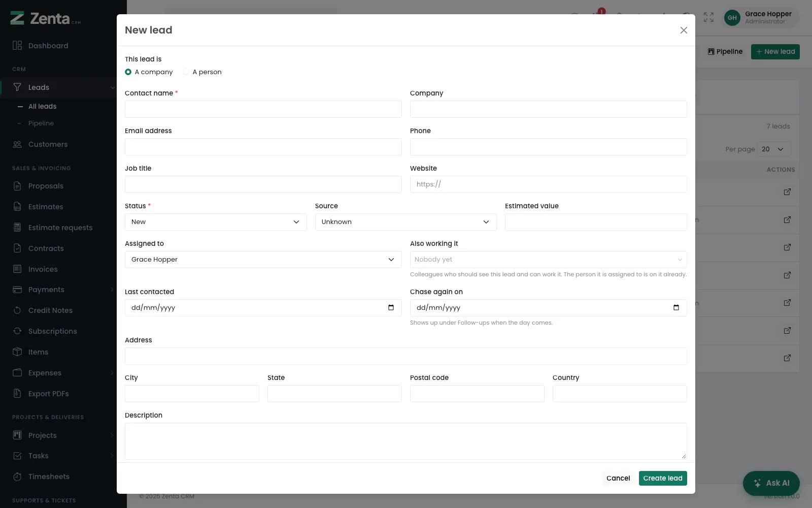Click the Contact name input field
The height and width of the screenshot is (508, 812).
[263, 109]
